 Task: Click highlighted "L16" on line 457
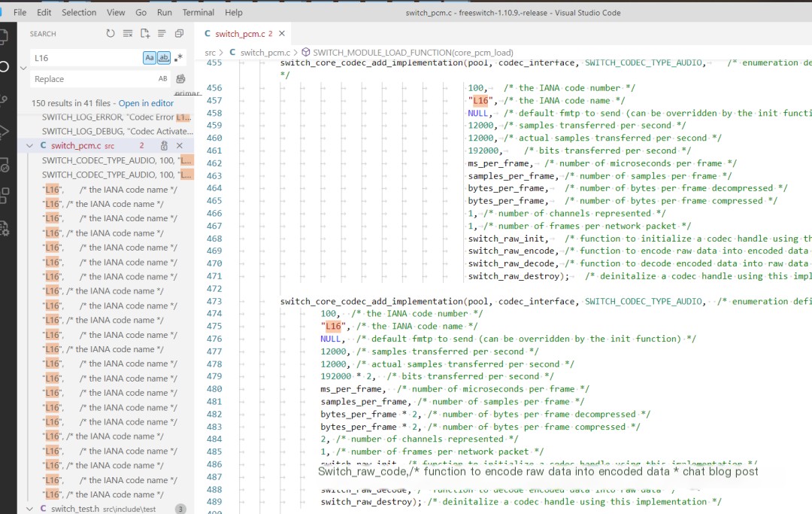point(480,101)
